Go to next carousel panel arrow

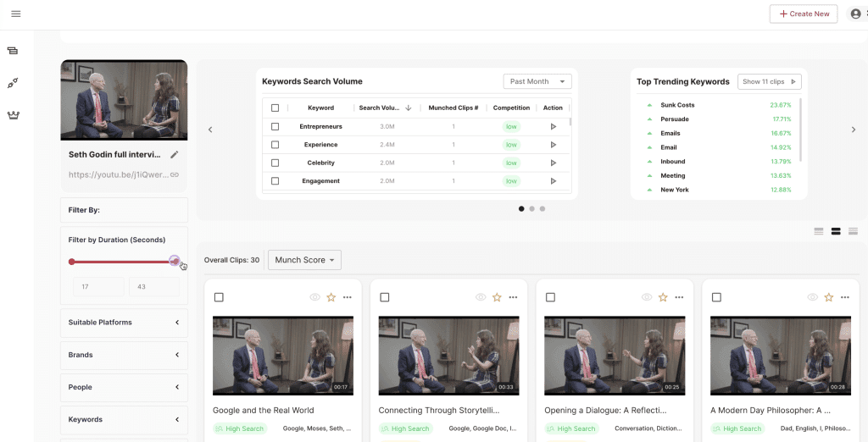pyautogui.click(x=853, y=130)
